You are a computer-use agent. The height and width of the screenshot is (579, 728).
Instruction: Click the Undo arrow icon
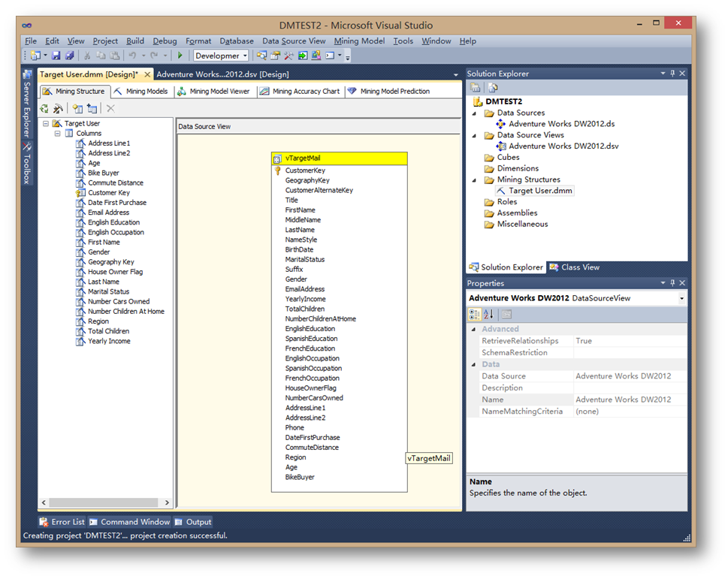pyautogui.click(x=133, y=56)
